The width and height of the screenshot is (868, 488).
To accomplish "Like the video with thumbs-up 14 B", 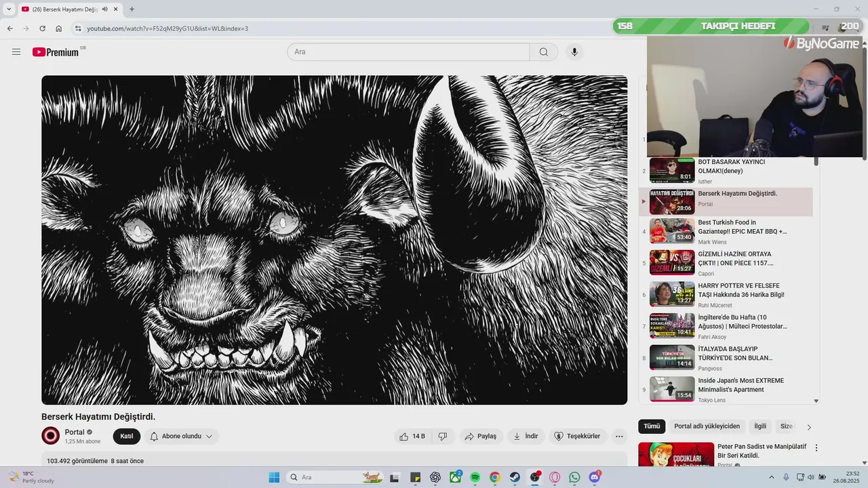I will pyautogui.click(x=412, y=436).
